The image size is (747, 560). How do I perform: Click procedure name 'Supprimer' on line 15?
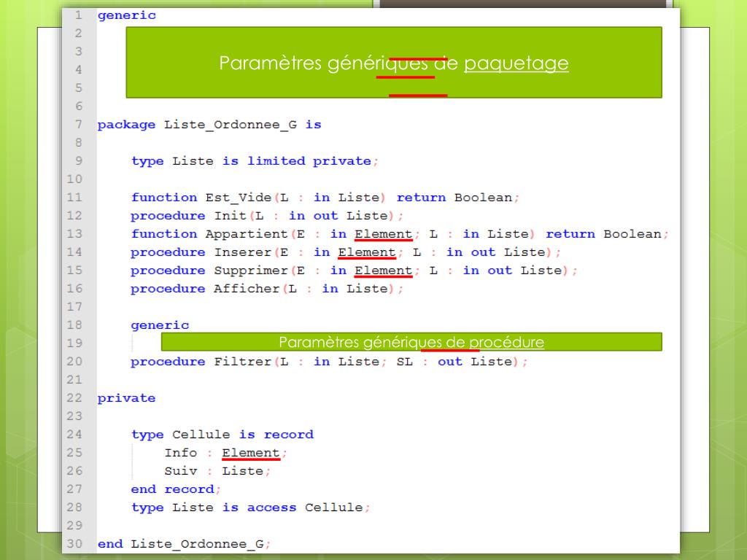pyautogui.click(x=251, y=271)
